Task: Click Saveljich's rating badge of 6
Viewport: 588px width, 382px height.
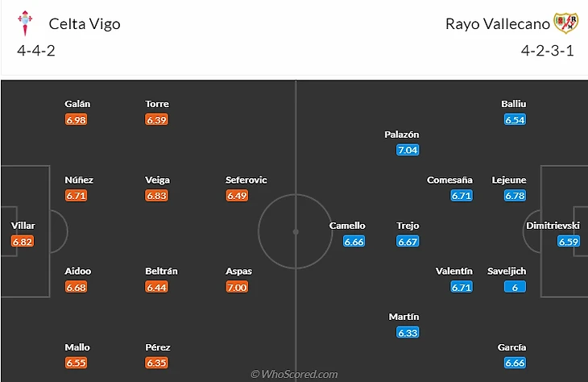Action: 516,287
